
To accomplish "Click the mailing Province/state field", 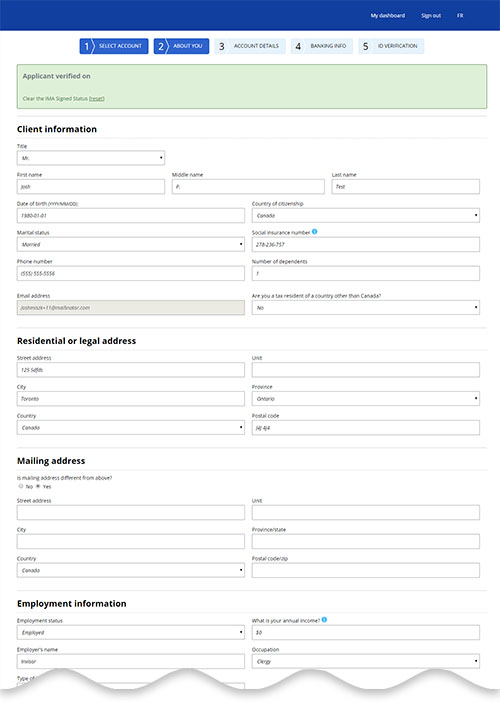I will pyautogui.click(x=366, y=541).
